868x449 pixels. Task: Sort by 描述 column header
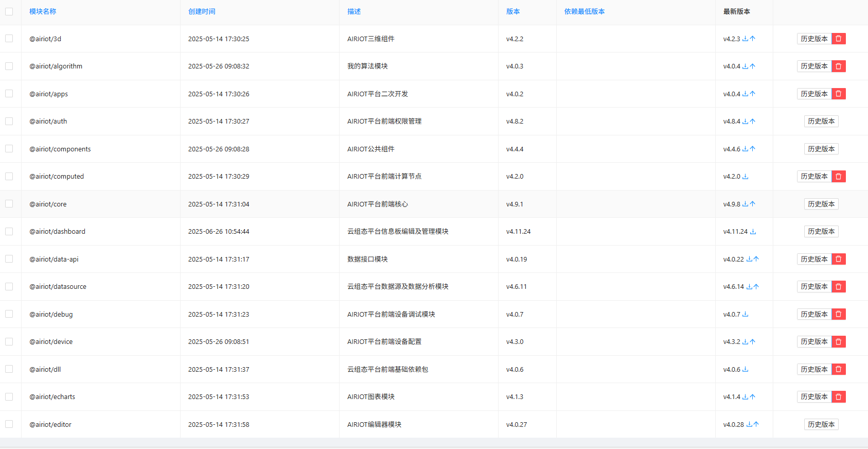[354, 11]
